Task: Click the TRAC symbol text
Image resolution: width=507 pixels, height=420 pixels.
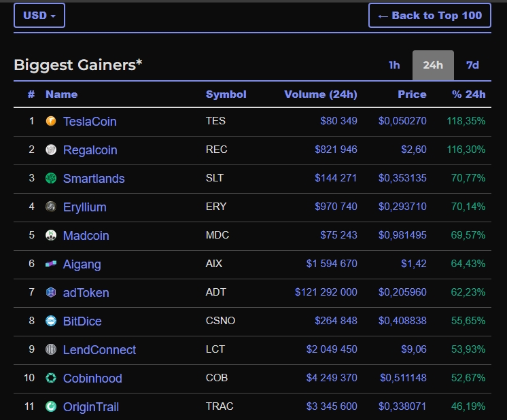Action: pyautogui.click(x=220, y=406)
